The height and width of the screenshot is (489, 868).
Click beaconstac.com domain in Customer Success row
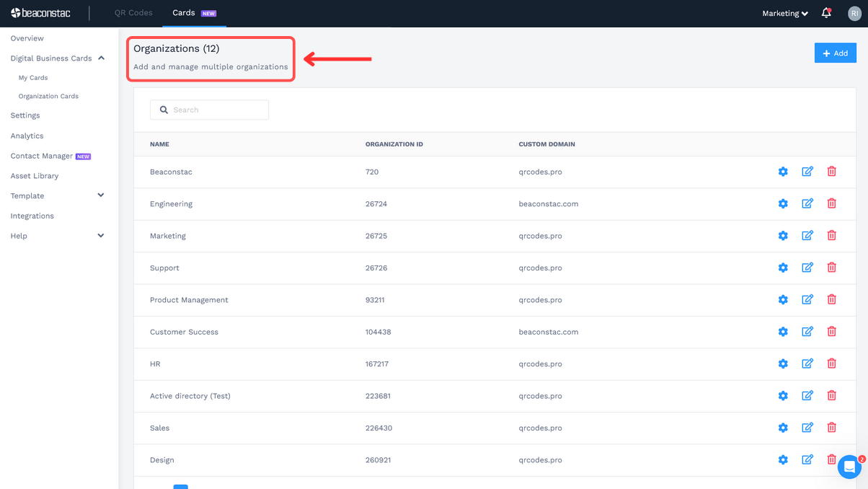pos(548,332)
